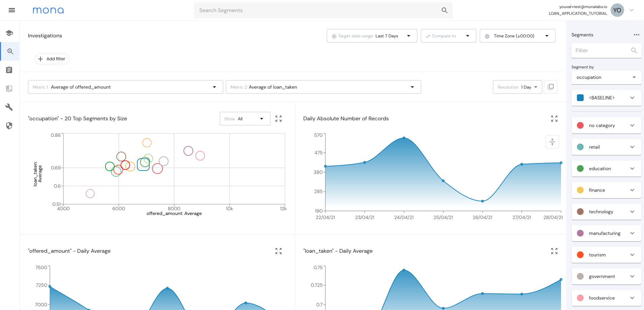This screenshot has width=644, height=310.
Task: Open the shield security sidebar icon
Action: (9, 126)
